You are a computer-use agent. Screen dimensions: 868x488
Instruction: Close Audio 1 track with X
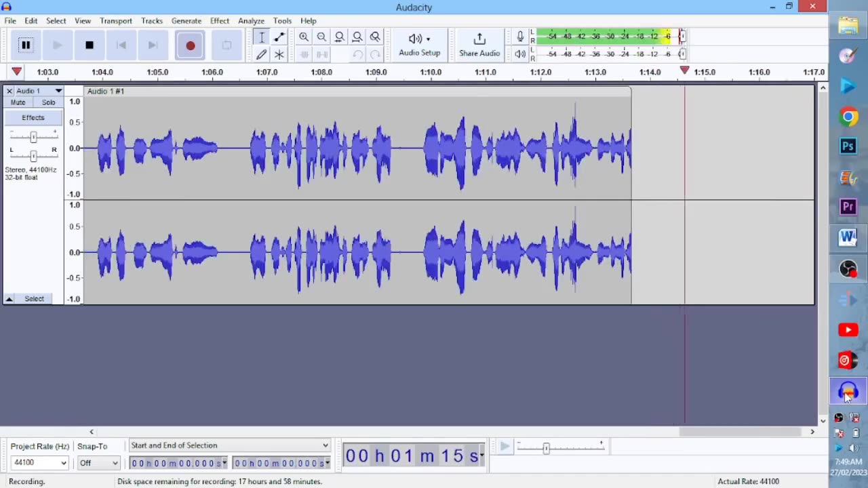coord(9,91)
